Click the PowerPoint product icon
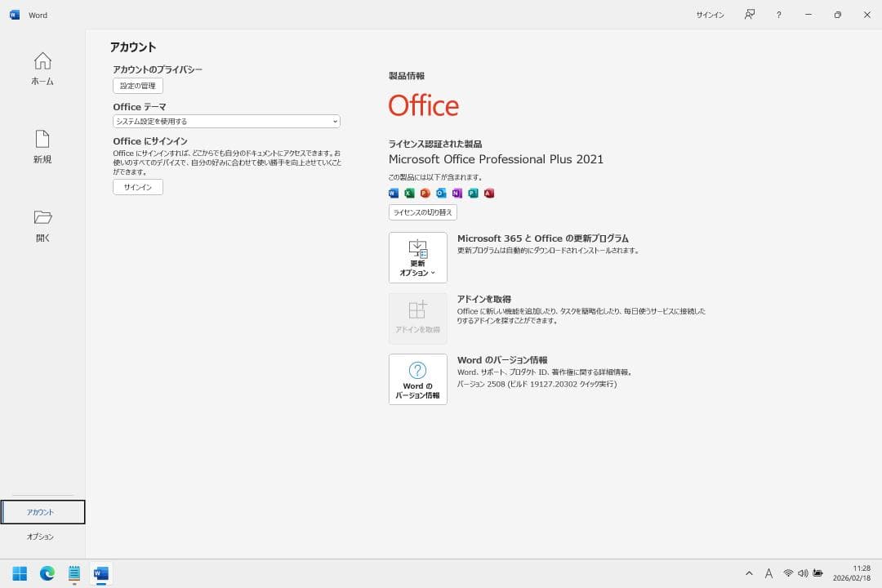Screen dimensions: 882x588 tap(425, 193)
